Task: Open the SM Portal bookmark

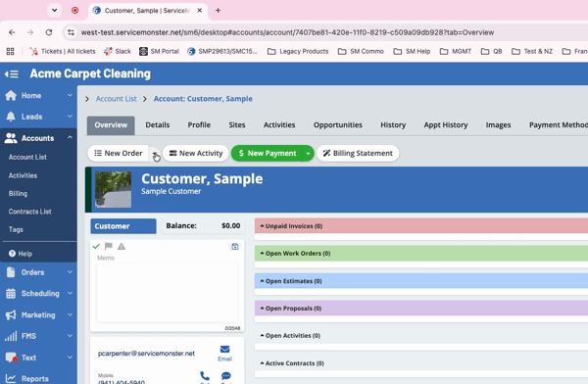Action: (x=159, y=51)
